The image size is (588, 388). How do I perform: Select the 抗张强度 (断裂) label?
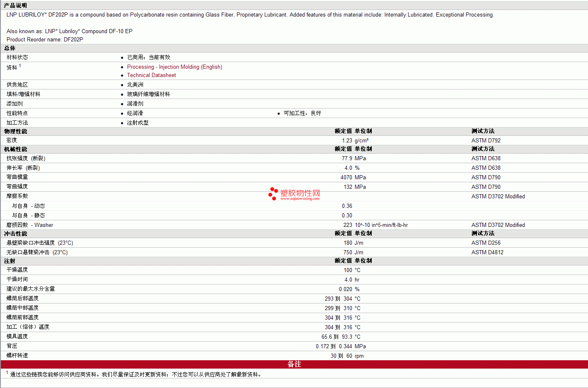click(x=26, y=159)
